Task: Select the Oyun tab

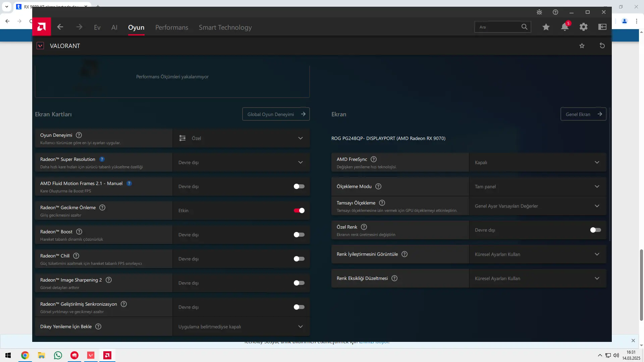Action: [136, 27]
